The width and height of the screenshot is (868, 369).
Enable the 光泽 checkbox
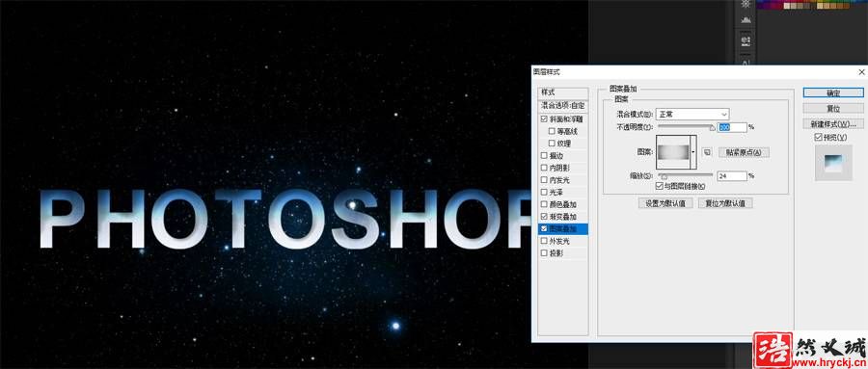click(544, 192)
